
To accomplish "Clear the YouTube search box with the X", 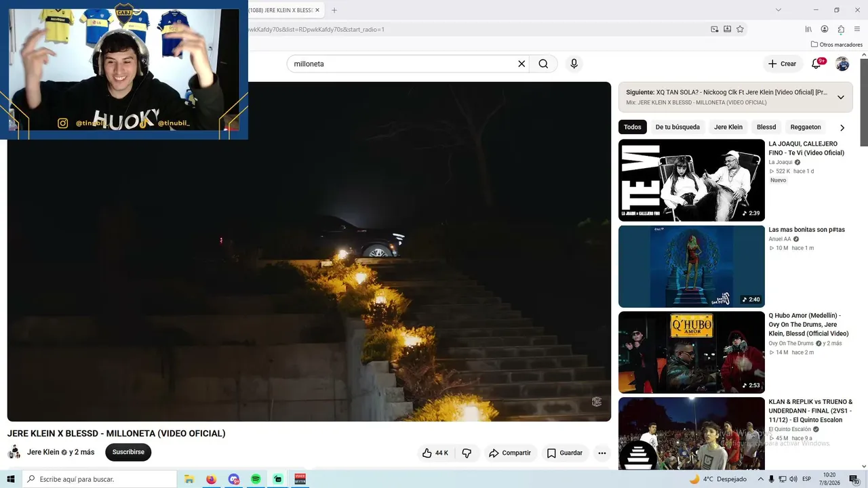I will [521, 64].
